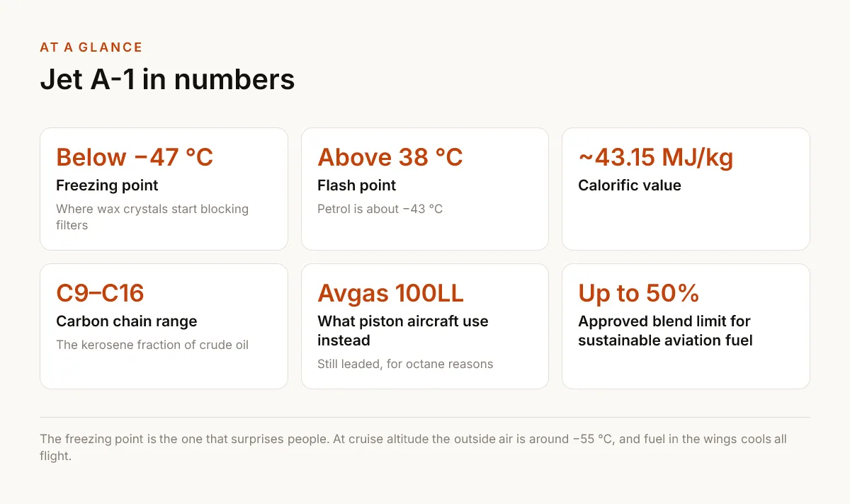Click the 'Freezing point' label
This screenshot has height=504, width=850.
point(107,185)
